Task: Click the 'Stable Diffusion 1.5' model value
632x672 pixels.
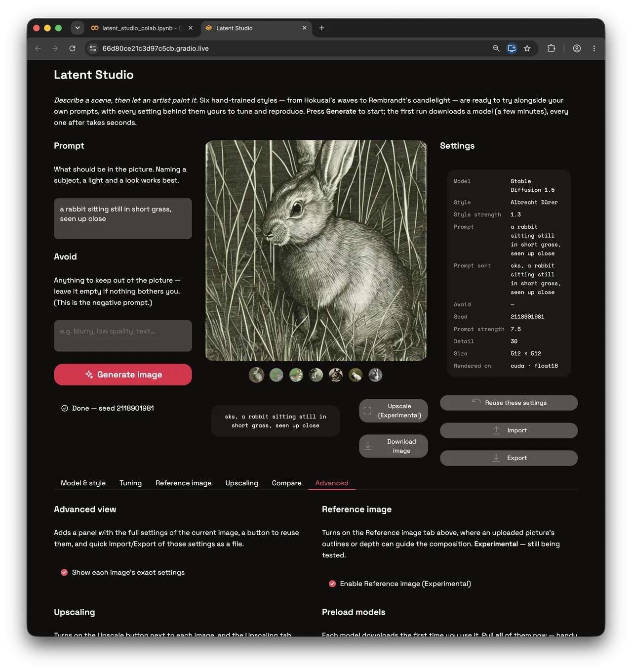Action: click(533, 186)
